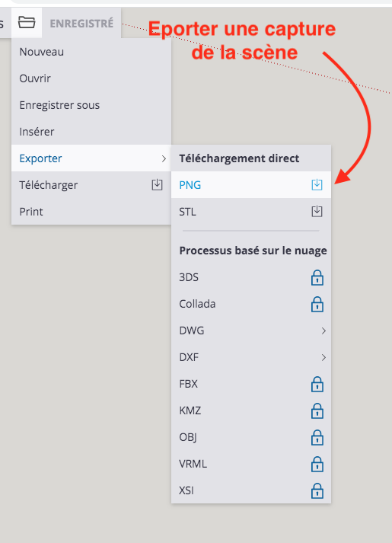
Task: Click the download icon beside STL
Action: coord(317,211)
